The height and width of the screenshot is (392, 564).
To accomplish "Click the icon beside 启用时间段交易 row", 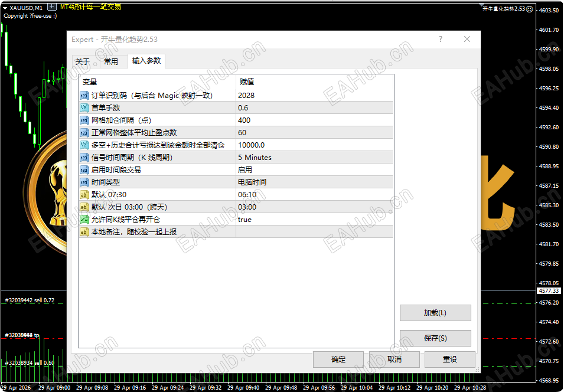I will click(x=84, y=170).
